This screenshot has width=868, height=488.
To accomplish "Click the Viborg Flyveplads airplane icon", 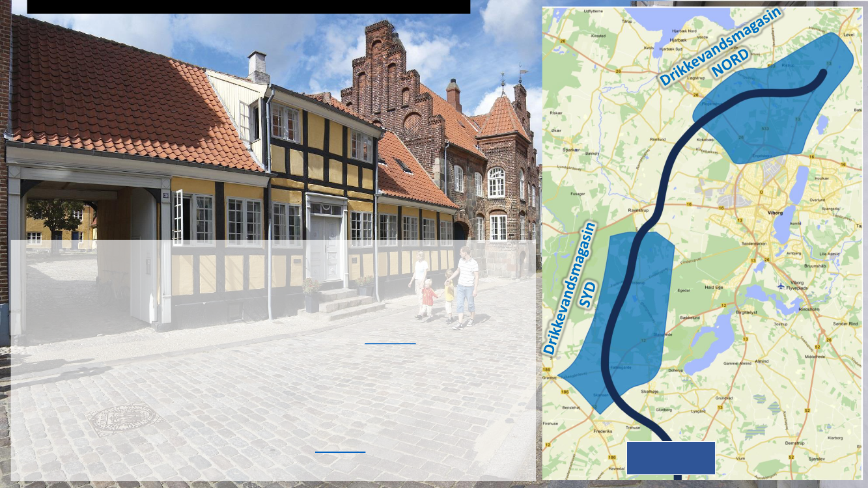I will tap(781, 286).
